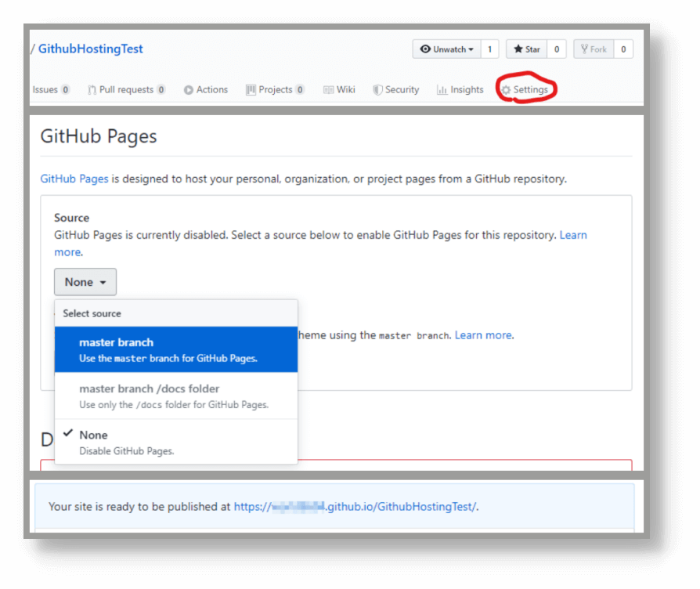Click the Wiki book icon
Screen dimensions: 700x589
point(329,90)
